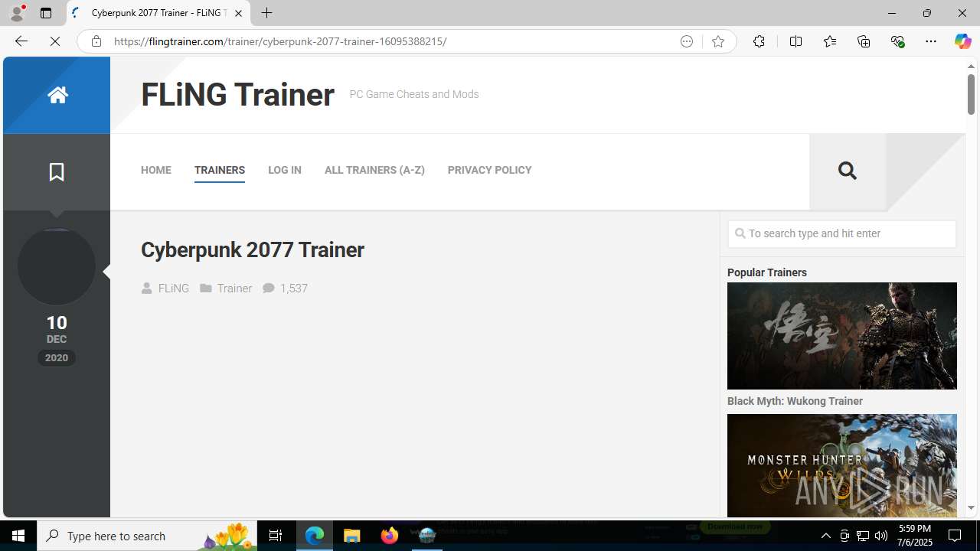Open Task View on the taskbar
The image size is (980, 551).
click(276, 536)
